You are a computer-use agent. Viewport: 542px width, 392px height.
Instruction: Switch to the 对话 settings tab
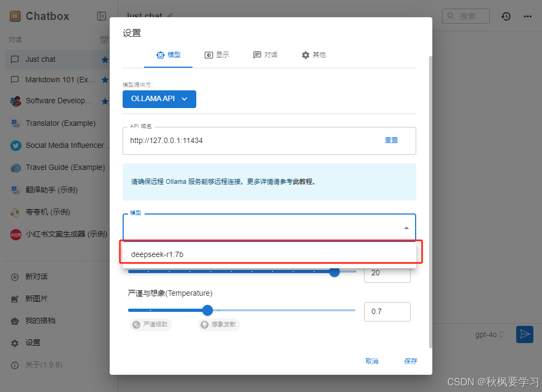click(265, 55)
